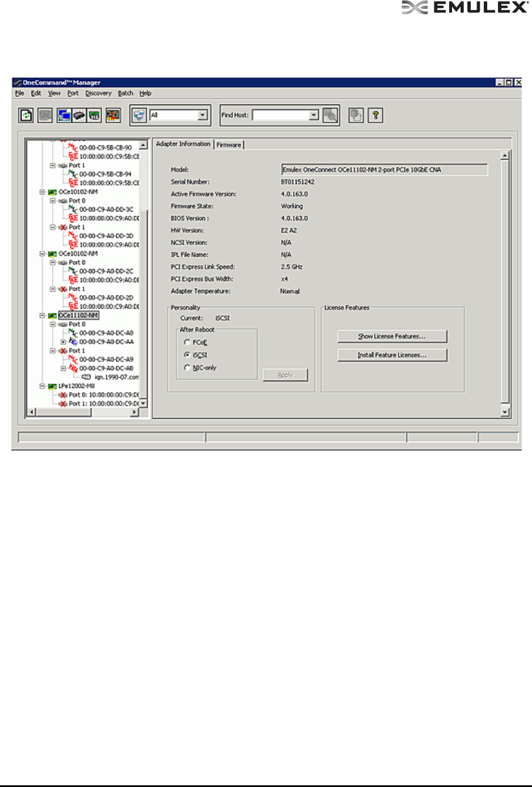Switch to the Adapter Information tab
The height and width of the screenshot is (787, 532).
pos(183,144)
